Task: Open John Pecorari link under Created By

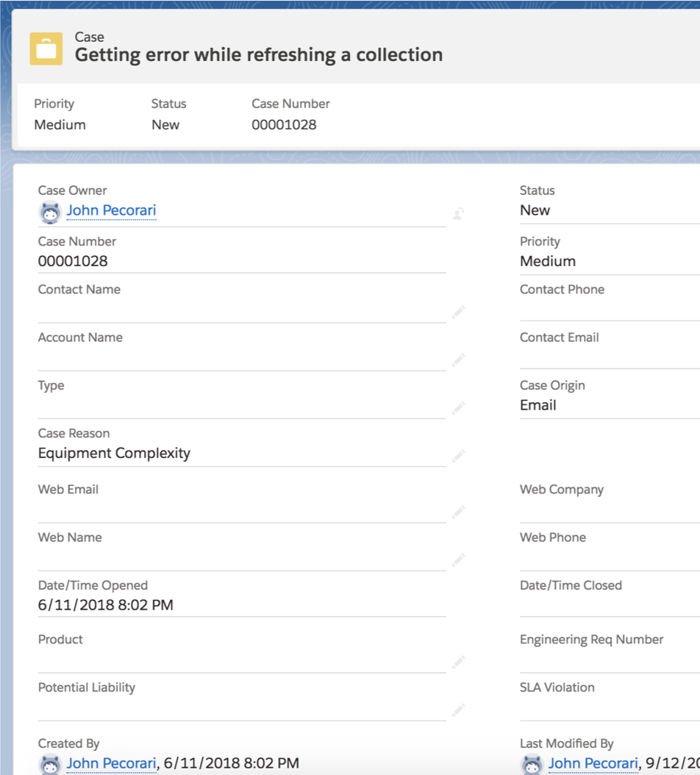Action: (x=111, y=764)
